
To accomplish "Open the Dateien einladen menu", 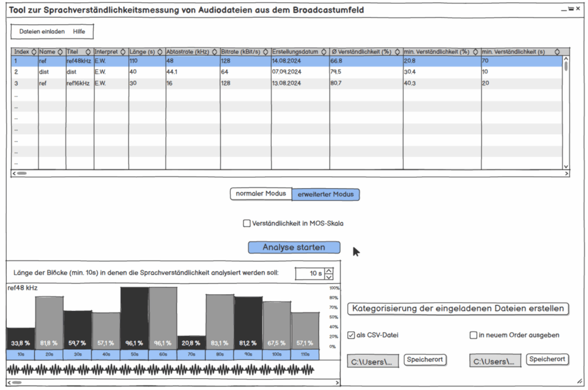I will point(42,32).
